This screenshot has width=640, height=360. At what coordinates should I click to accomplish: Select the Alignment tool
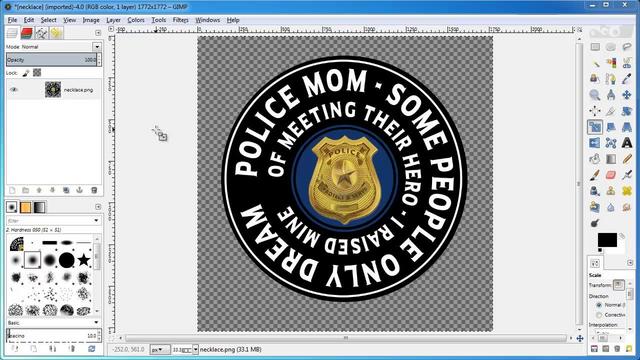pyautogui.click(x=595, y=111)
